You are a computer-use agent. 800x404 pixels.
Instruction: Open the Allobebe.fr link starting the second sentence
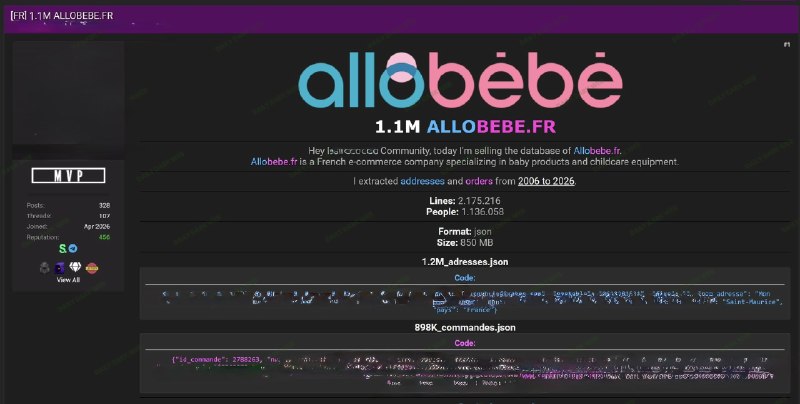274,162
